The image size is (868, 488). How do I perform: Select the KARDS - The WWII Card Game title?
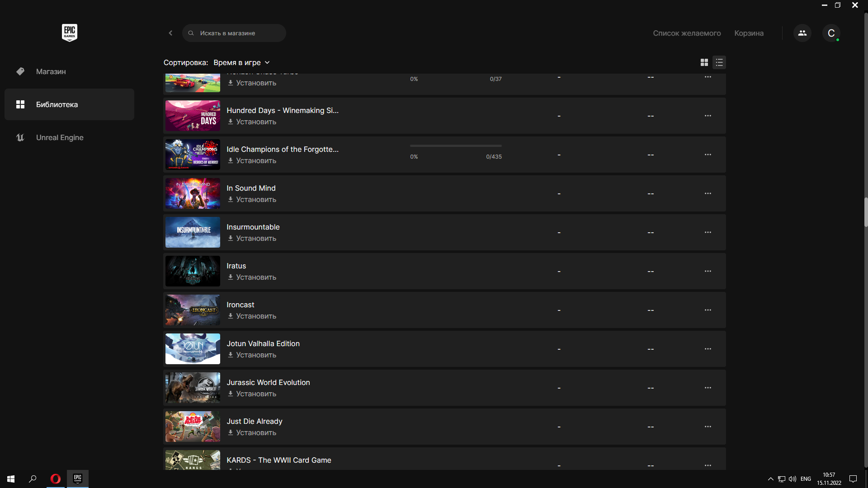point(279,460)
